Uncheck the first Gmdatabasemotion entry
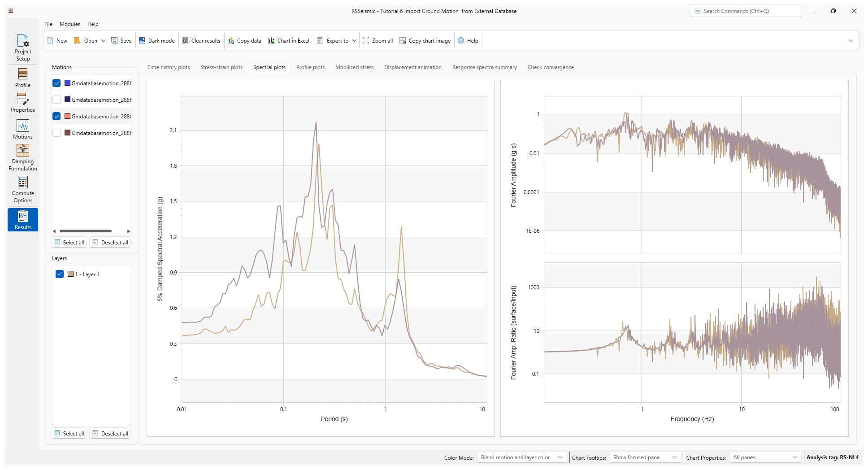The height and width of the screenshot is (470, 868). pos(56,83)
